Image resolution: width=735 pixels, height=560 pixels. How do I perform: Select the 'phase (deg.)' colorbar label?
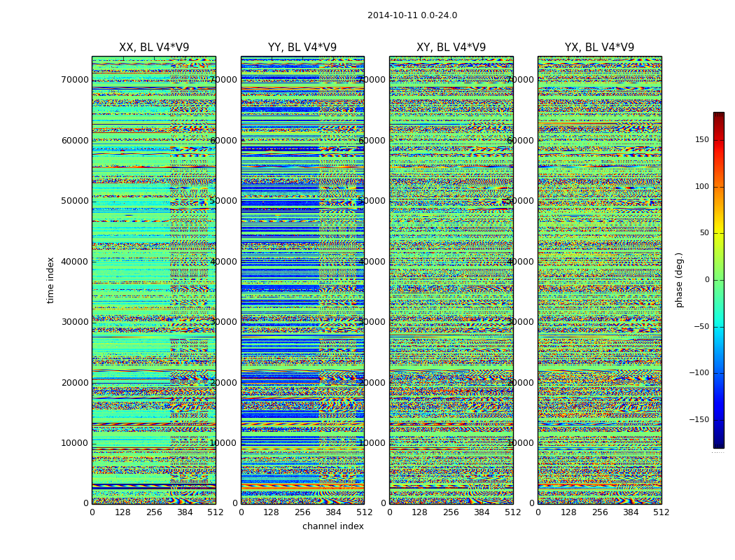coord(679,280)
